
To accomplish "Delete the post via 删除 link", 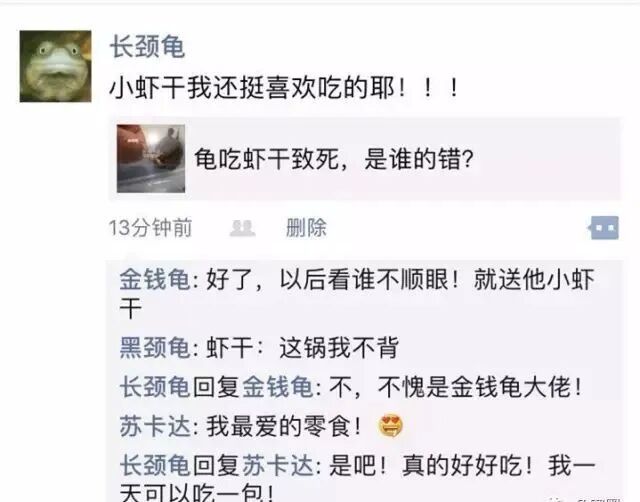I will pyautogui.click(x=307, y=228).
